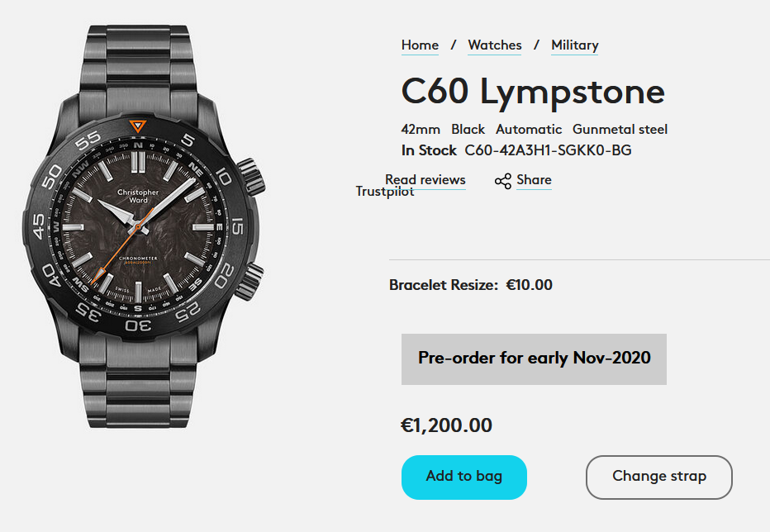Click the In Stock status label
The height and width of the screenshot is (532, 770).
(429, 150)
